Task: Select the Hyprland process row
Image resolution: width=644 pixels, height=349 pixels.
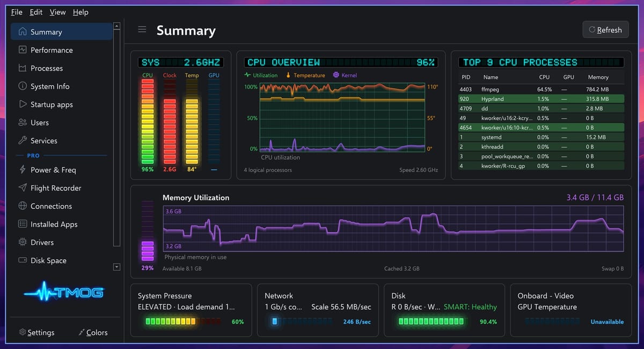Action: click(541, 99)
